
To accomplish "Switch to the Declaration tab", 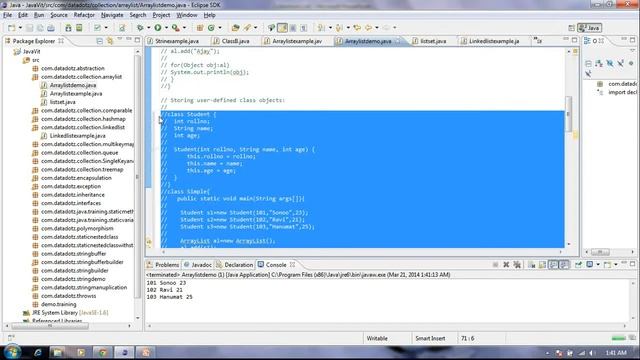I will (x=234, y=265).
